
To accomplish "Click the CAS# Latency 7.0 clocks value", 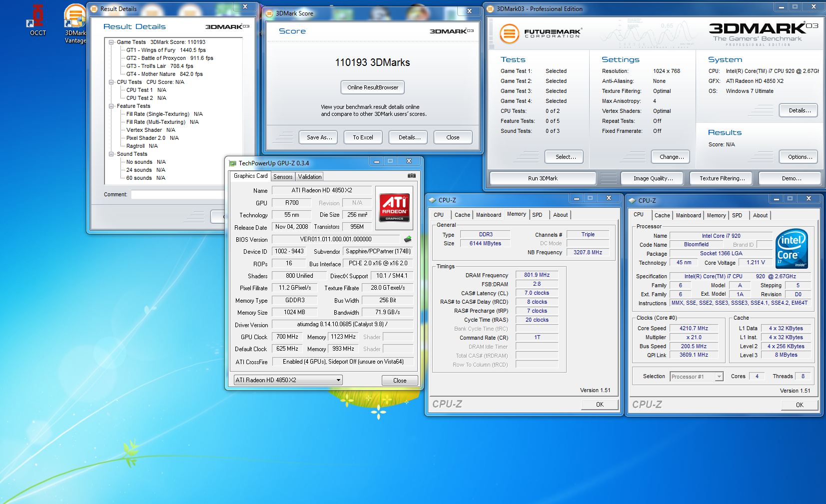I will [x=537, y=293].
